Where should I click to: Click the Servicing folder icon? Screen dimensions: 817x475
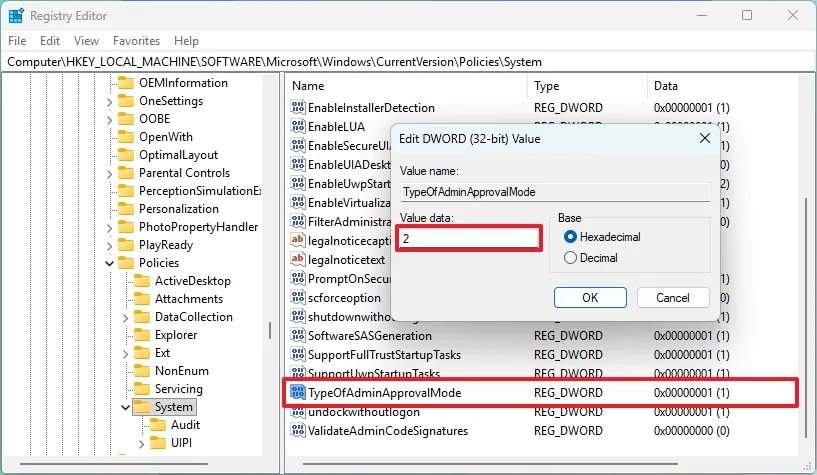(142, 389)
